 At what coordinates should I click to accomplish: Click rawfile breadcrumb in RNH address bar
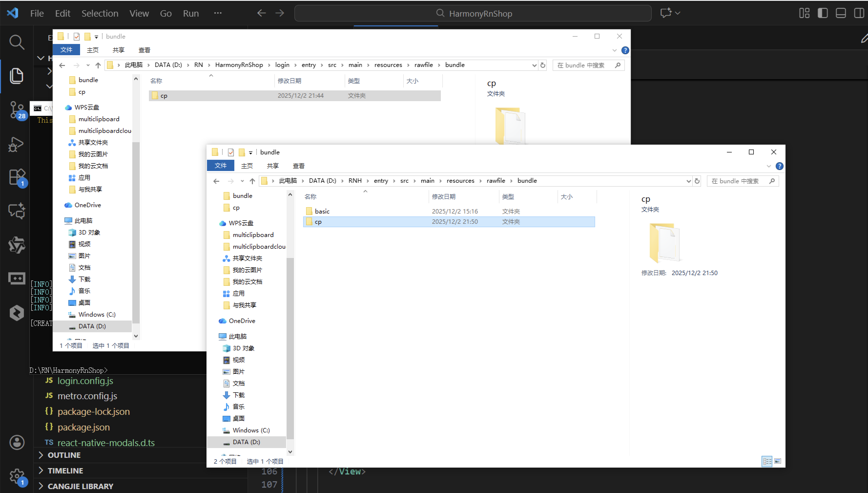point(496,181)
